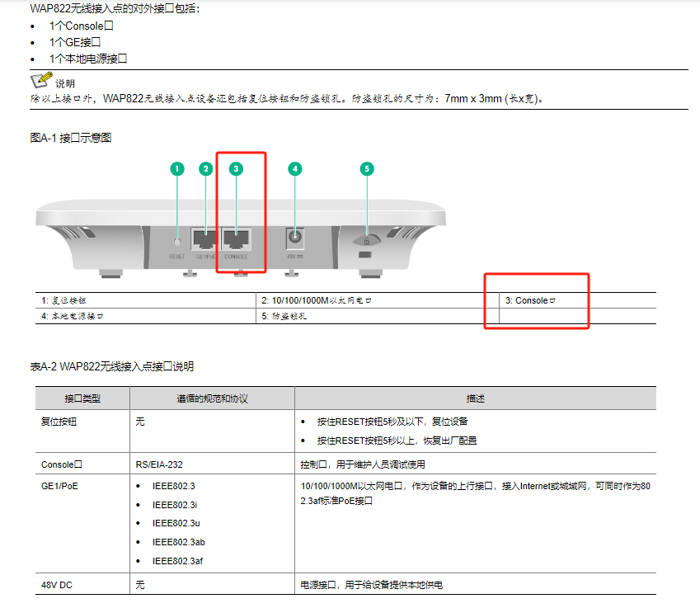
Task: Click the CONSOLE port jack on the device image
Action: pyautogui.click(x=236, y=239)
